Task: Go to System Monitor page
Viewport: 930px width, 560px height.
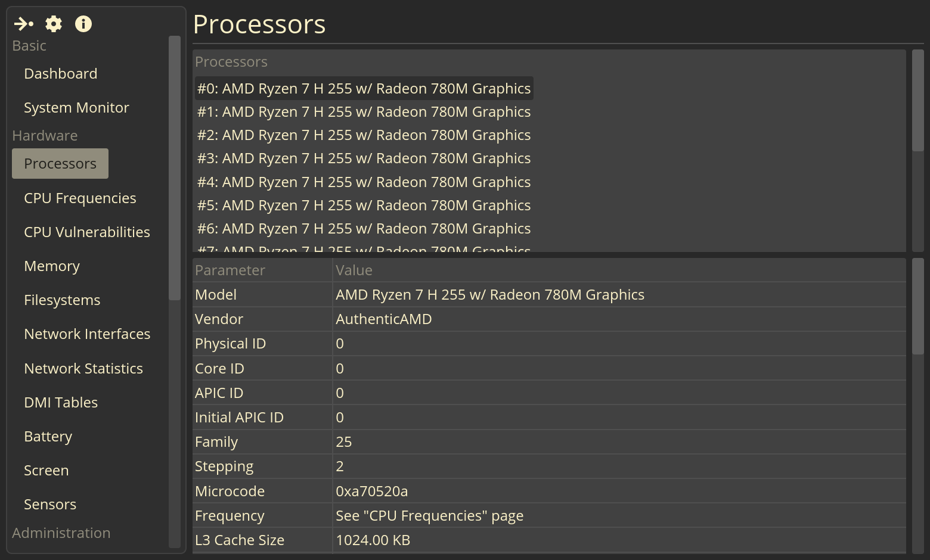Action: [76, 108]
